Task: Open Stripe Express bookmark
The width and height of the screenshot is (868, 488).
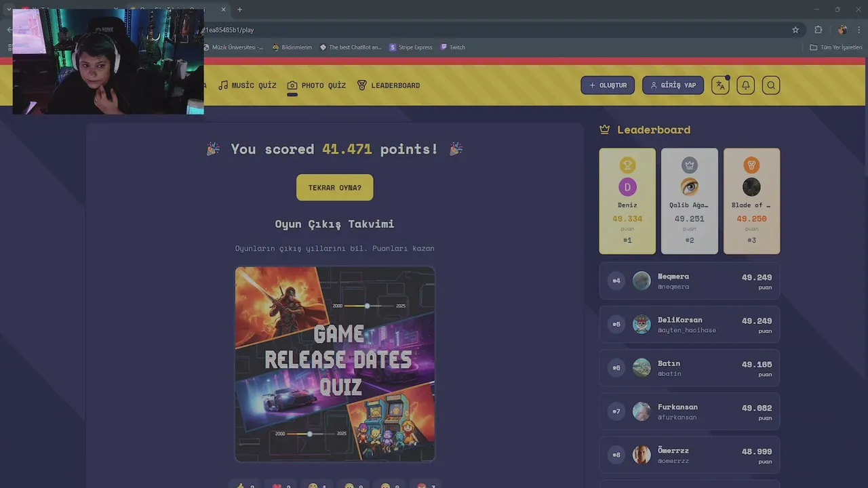Action: tap(410, 47)
